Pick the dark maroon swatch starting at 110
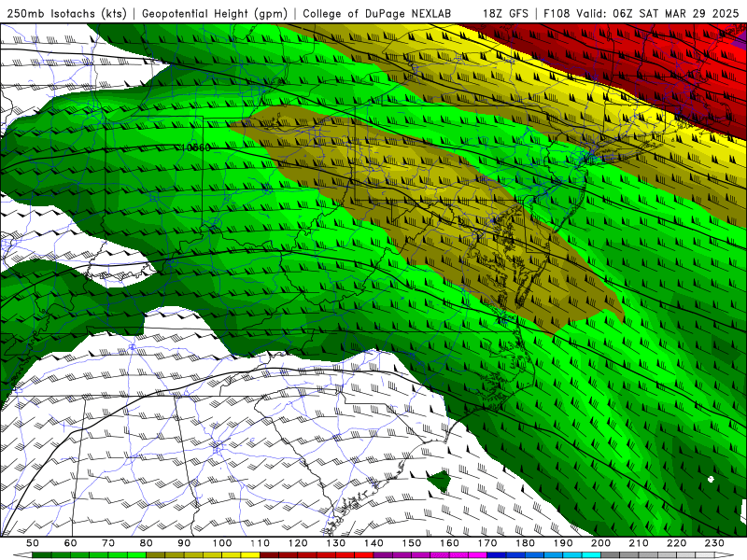Viewport: 747px width, 560px height. tap(269, 555)
